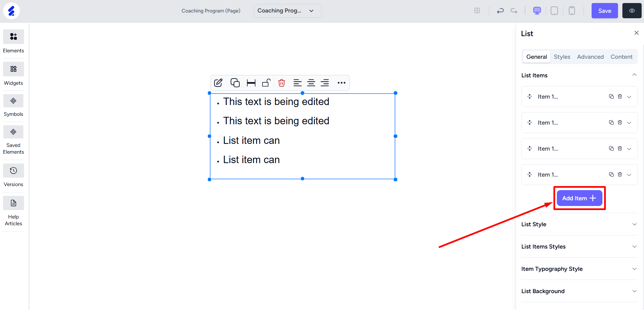Switch to the Styles tab
The height and width of the screenshot is (310, 644).
(x=562, y=57)
